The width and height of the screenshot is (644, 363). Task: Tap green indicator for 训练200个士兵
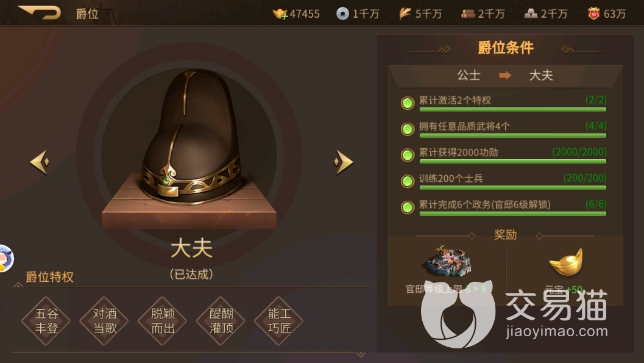pos(408,181)
